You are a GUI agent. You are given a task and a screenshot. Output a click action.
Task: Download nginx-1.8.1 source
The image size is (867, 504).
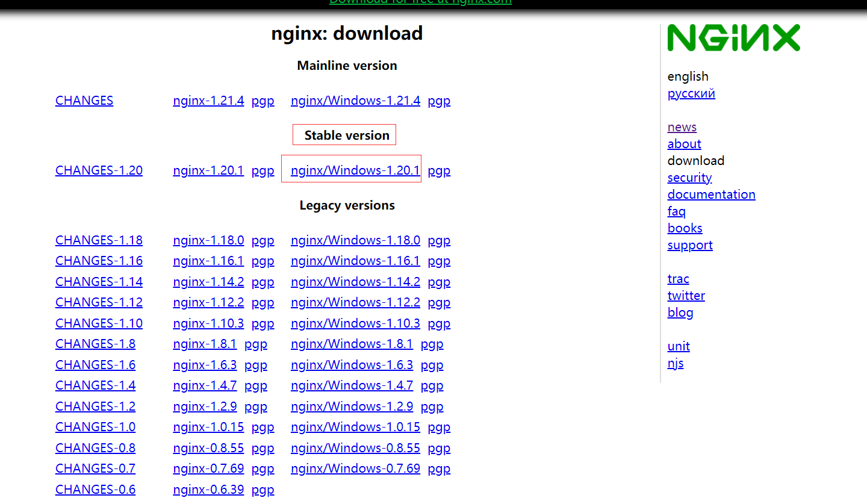coord(205,344)
